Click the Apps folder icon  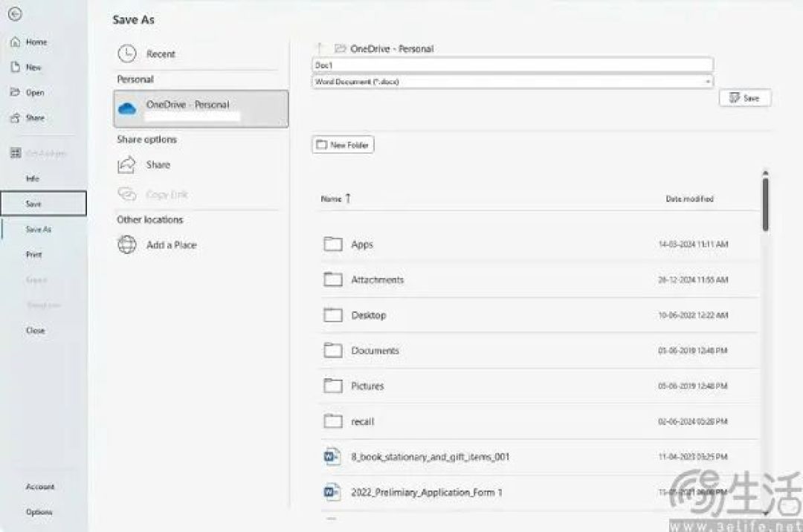(x=333, y=244)
